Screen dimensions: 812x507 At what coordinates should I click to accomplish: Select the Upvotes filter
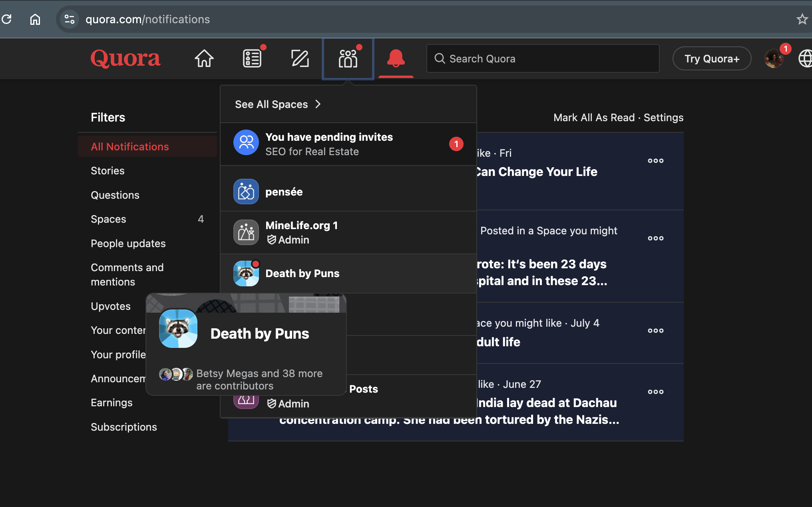tap(111, 306)
